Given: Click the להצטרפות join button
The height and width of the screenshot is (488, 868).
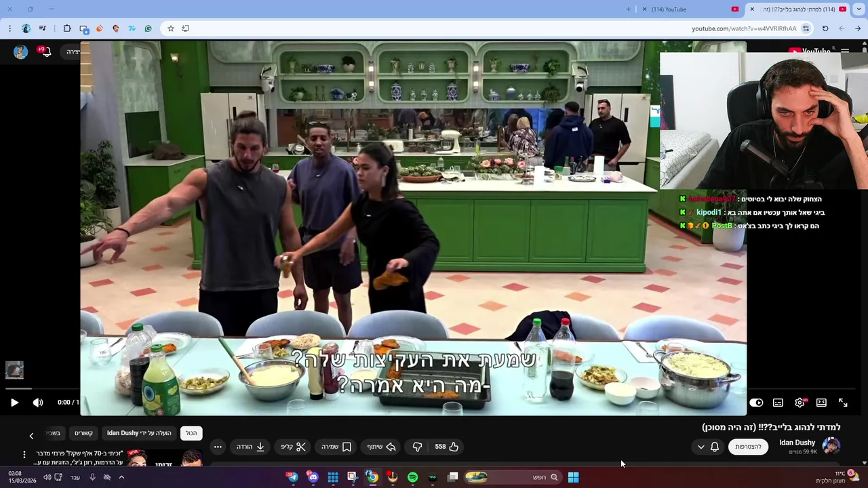Looking at the screenshot, I should [x=748, y=447].
